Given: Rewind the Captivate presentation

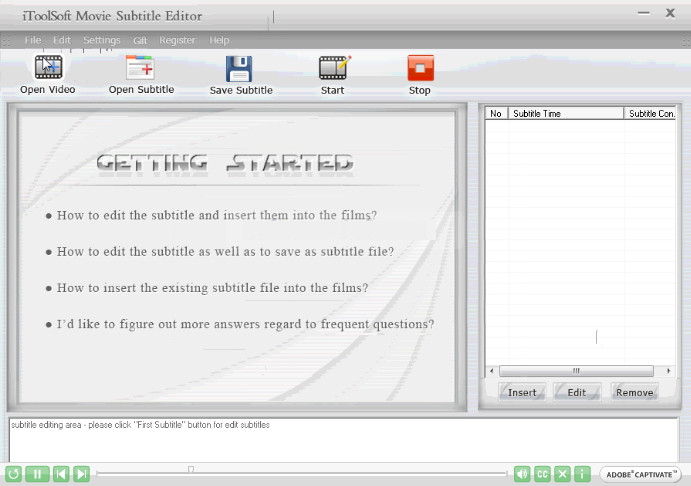Looking at the screenshot, I should (14, 474).
